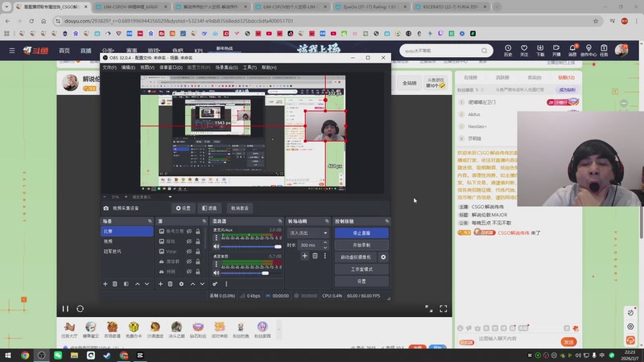Add a new scene in OBS Scenes panel
Viewport: 644px width, 362px height.
[x=105, y=284]
